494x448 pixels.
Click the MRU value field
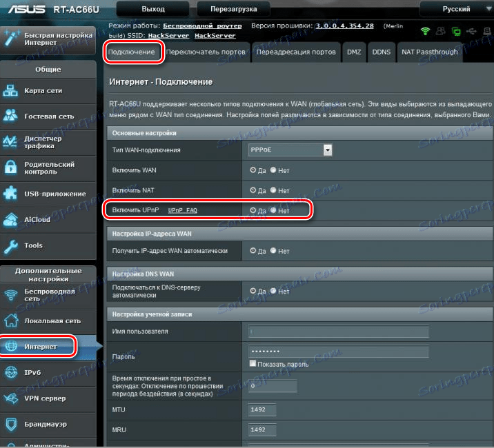point(262,430)
